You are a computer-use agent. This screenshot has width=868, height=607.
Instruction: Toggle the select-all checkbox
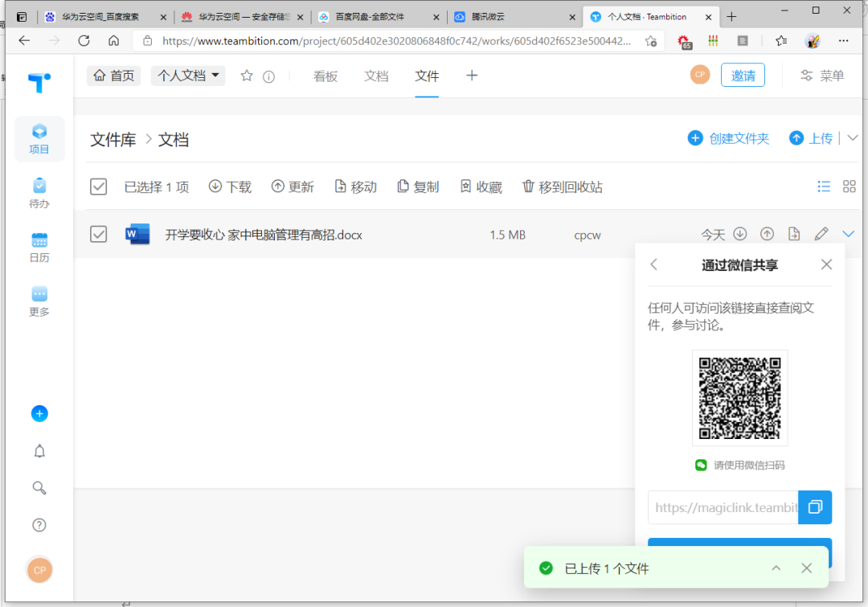point(99,187)
